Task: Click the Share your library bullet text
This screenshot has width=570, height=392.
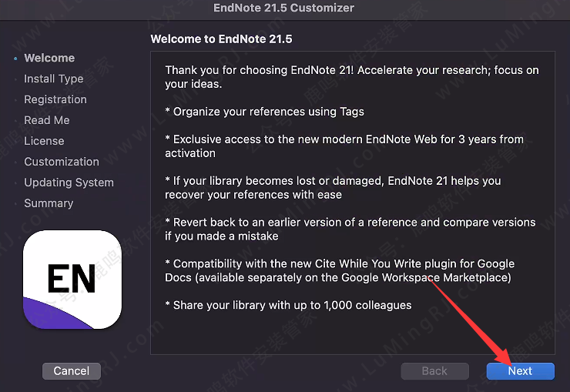Action: click(x=288, y=305)
